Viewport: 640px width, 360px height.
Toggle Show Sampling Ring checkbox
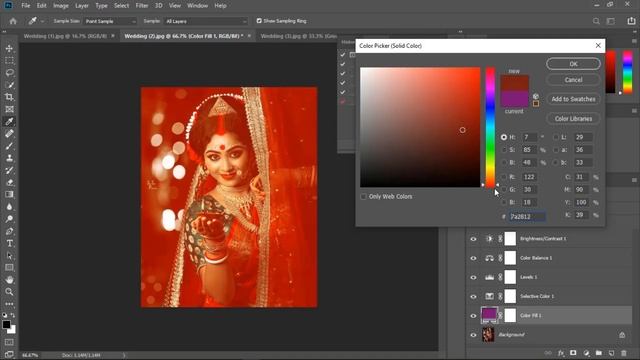tap(259, 21)
